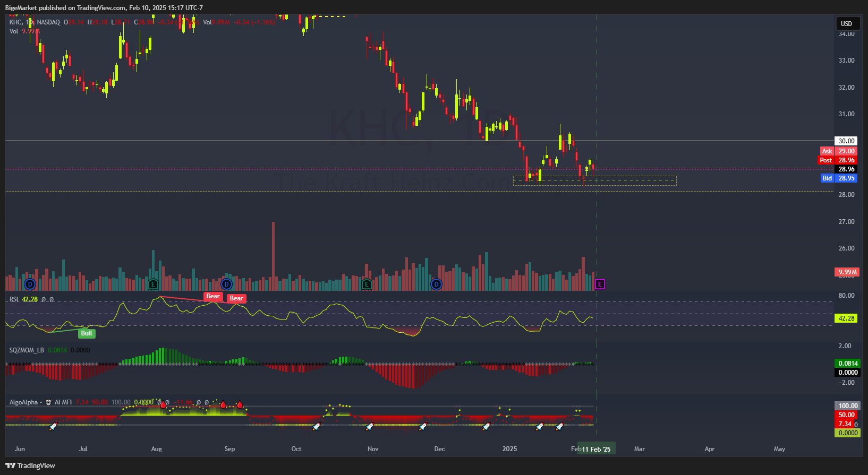Click the Aug label on time axis
The image size is (868, 475).
[x=156, y=449]
